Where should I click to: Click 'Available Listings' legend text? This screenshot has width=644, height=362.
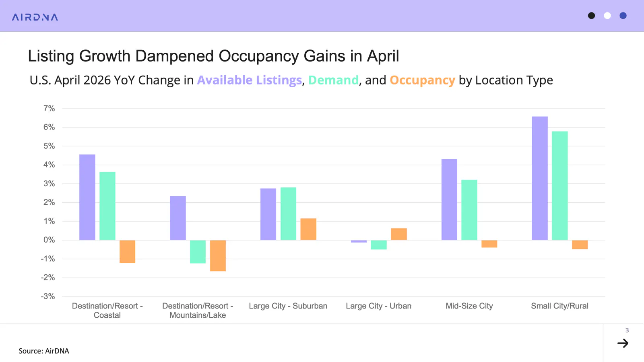pyautogui.click(x=249, y=80)
